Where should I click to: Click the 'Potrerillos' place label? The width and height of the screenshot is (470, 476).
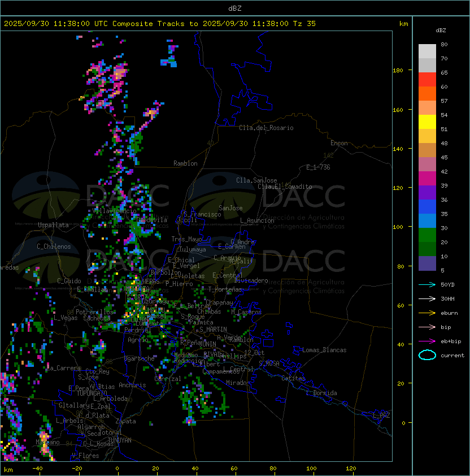[x=94, y=312]
